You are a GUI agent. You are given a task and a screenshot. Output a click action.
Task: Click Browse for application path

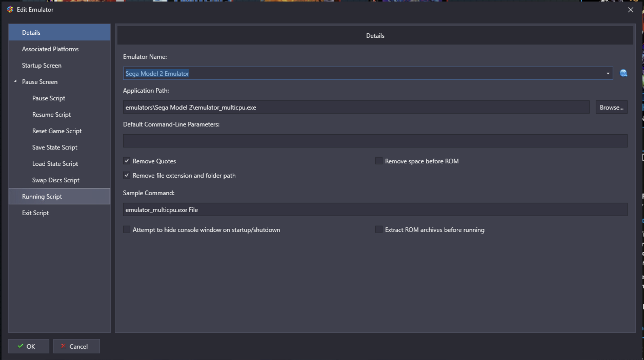pos(611,107)
